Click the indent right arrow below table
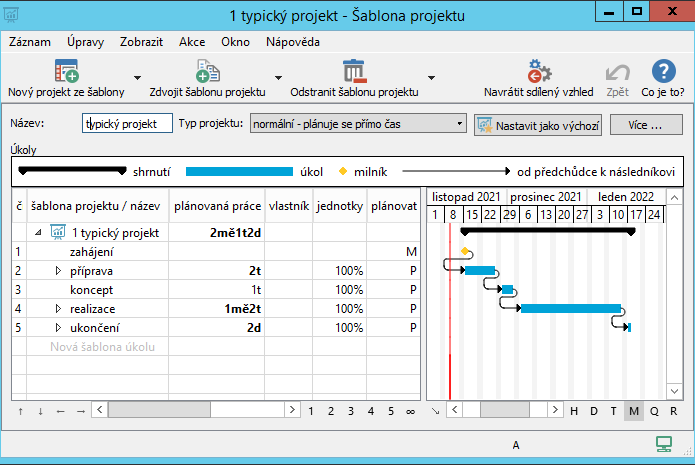The width and height of the screenshot is (695, 465). coord(80,410)
